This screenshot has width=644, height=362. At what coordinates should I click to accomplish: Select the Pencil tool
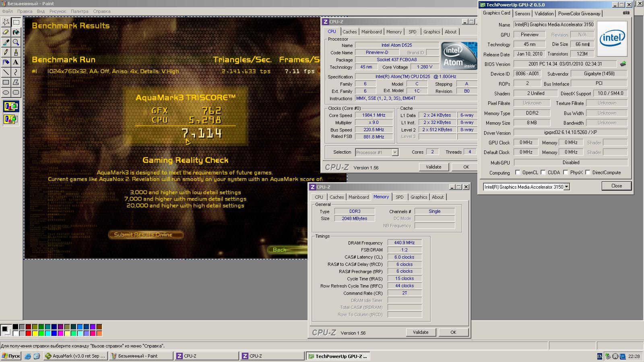coord(6,52)
